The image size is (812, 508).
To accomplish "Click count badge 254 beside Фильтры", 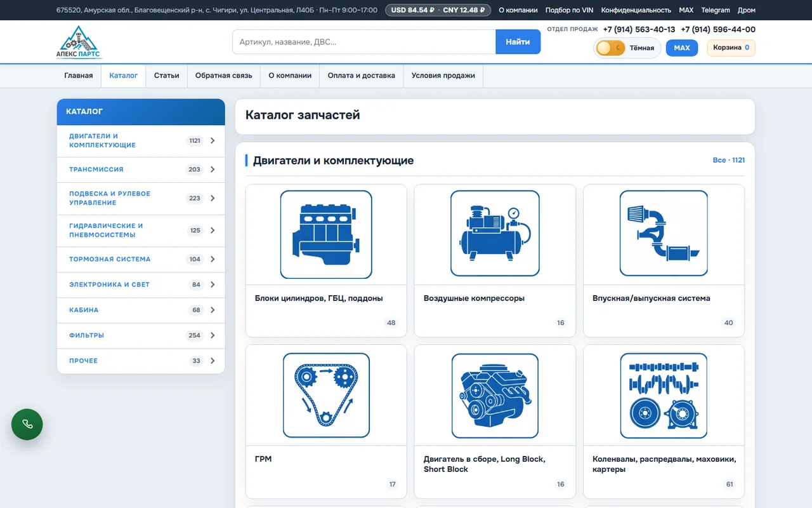I will [x=195, y=335].
